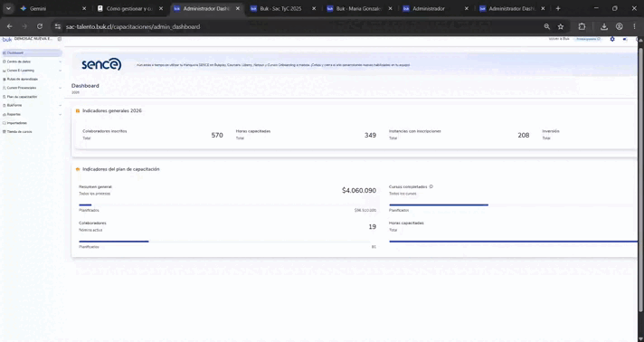Expand Cursos Presenciales submenu chevron
This screenshot has height=342, width=644.
(60, 88)
